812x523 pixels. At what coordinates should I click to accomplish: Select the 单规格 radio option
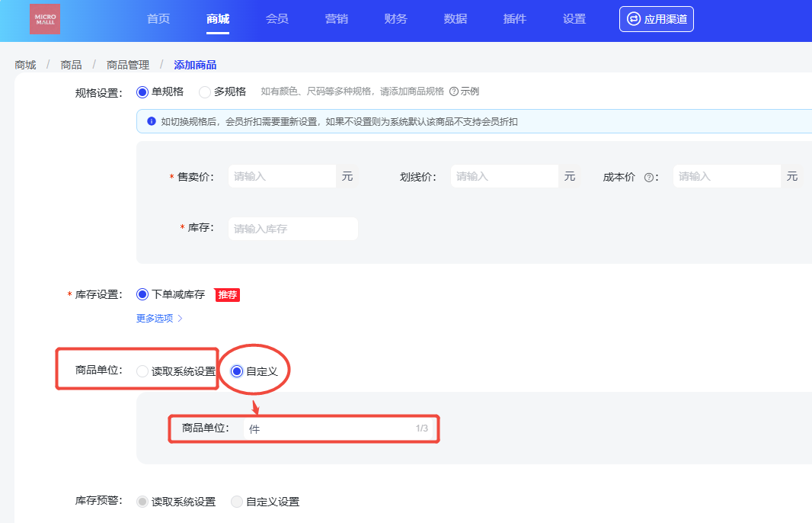pyautogui.click(x=142, y=91)
